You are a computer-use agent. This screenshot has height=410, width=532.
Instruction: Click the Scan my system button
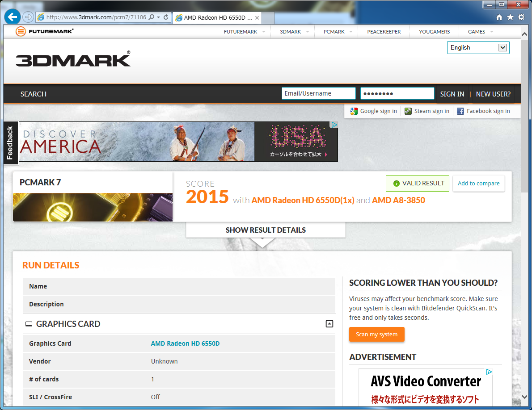pyautogui.click(x=376, y=335)
